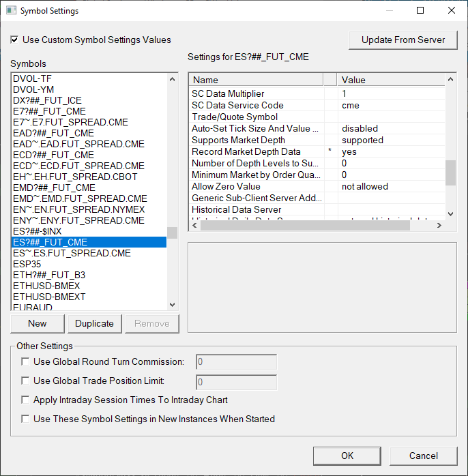This screenshot has width=468, height=476.
Task: Select EAD?##_FUT_CME symbol
Action: pyautogui.click(x=89, y=133)
